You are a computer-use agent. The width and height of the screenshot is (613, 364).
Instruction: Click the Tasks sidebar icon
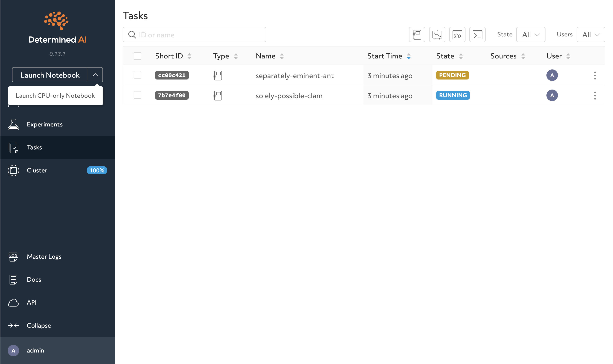coord(13,148)
